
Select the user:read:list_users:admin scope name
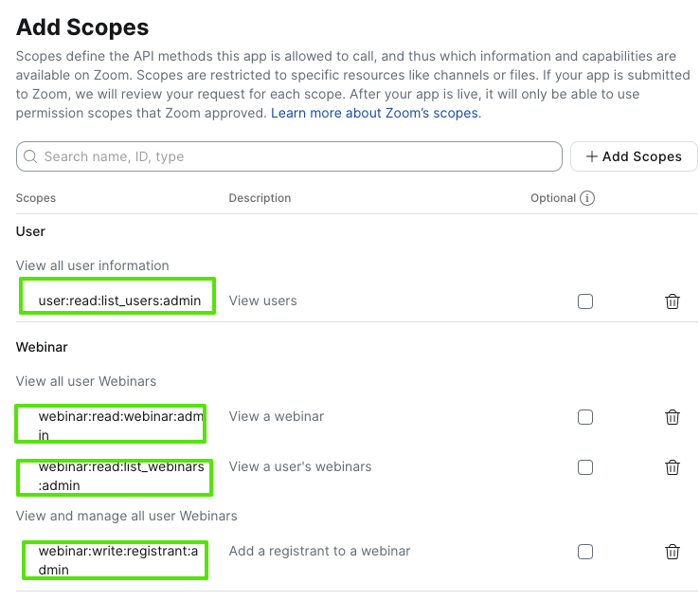[x=119, y=300]
